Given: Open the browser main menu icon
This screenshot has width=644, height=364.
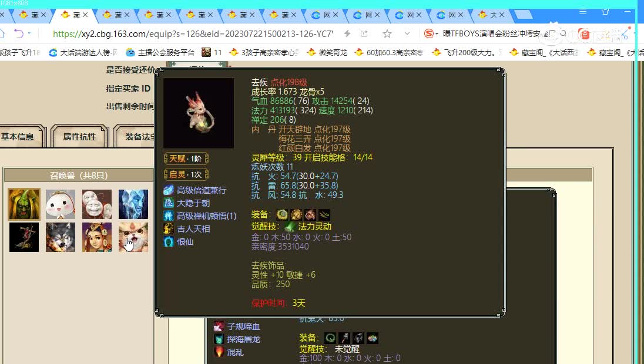Looking at the screenshot, I should (x=582, y=12).
